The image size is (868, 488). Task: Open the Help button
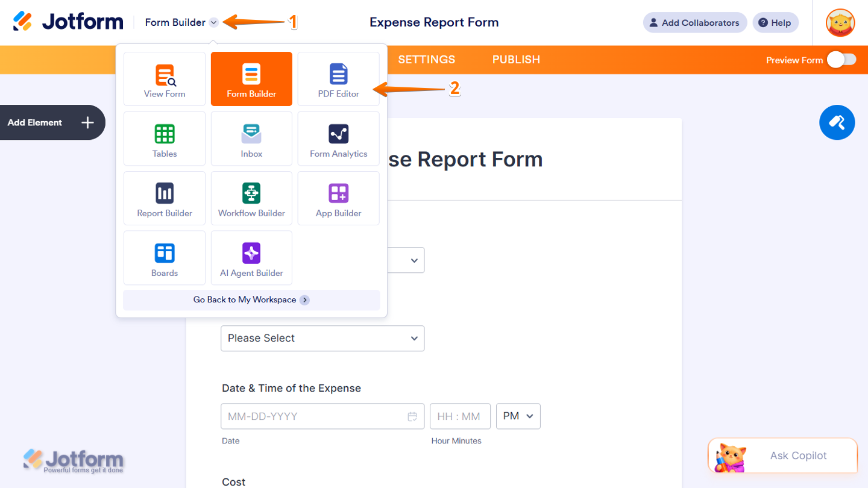(775, 23)
